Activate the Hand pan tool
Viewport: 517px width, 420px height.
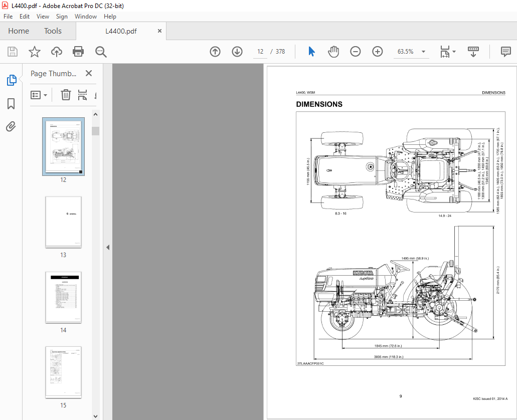tap(333, 52)
